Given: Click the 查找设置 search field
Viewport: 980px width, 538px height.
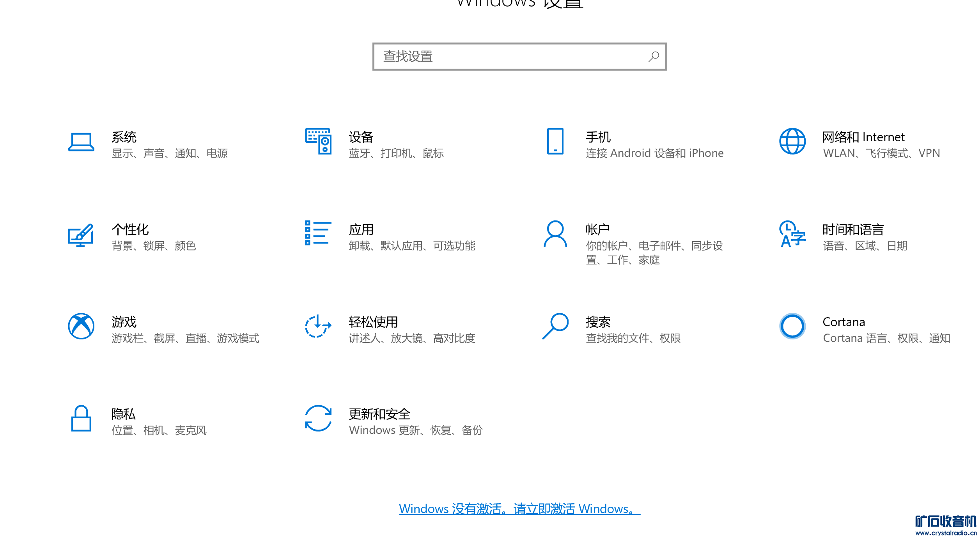Looking at the screenshot, I should click(511, 57).
